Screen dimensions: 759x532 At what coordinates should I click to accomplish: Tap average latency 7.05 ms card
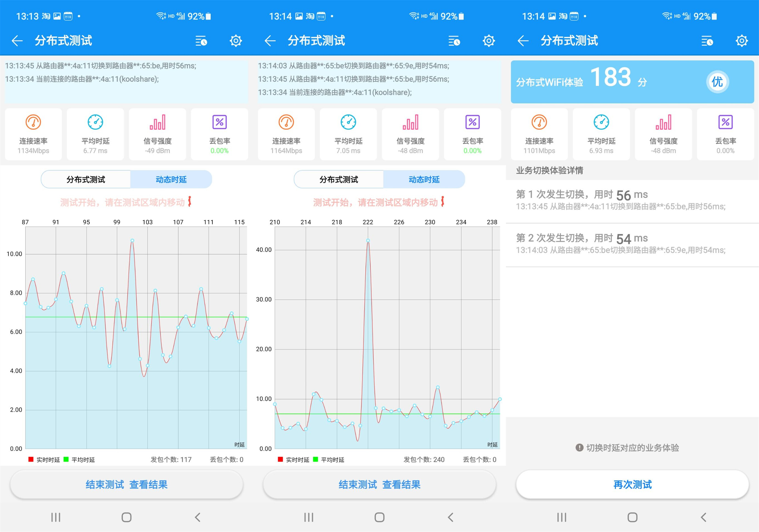pos(348,134)
